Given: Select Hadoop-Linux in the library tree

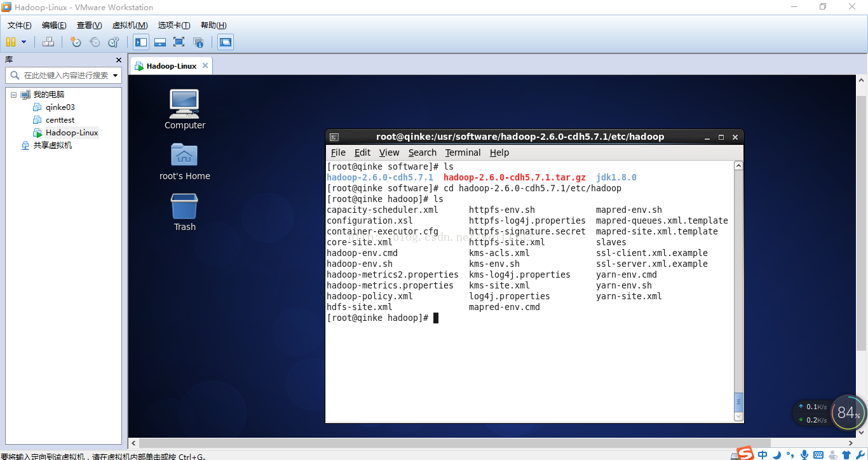Looking at the screenshot, I should [x=72, y=133].
